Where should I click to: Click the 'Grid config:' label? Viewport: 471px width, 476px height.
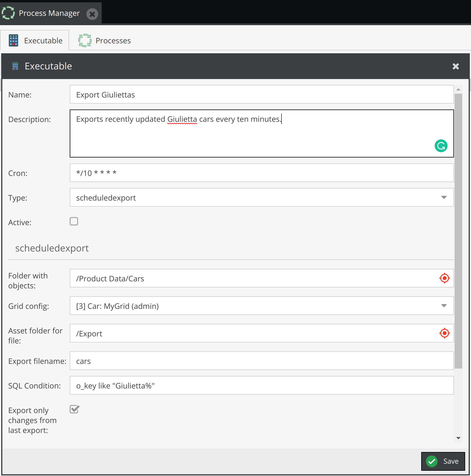pyautogui.click(x=29, y=306)
